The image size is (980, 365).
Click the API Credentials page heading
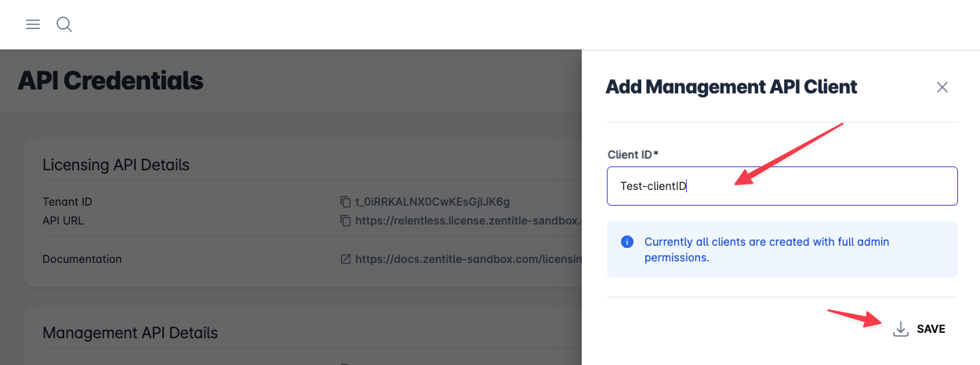[111, 80]
